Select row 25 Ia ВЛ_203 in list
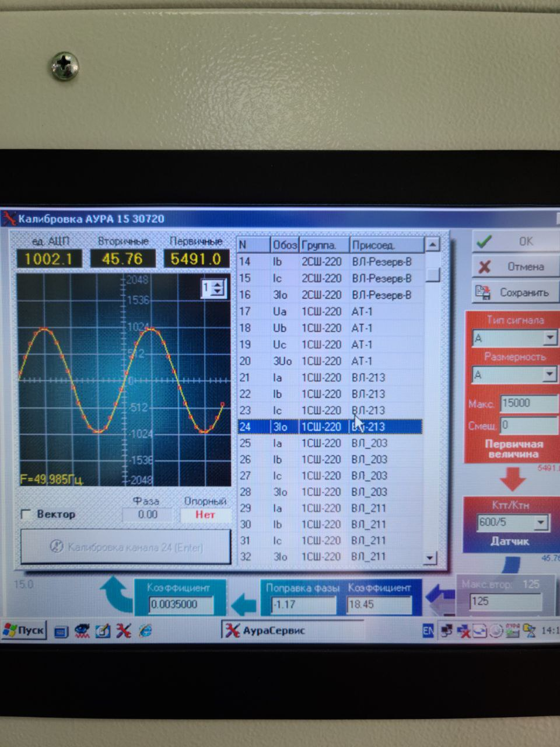The image size is (560, 747). (330, 443)
